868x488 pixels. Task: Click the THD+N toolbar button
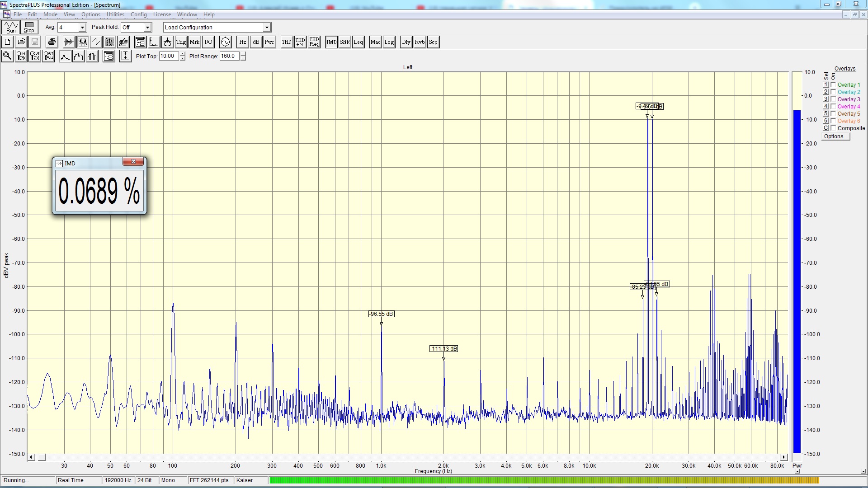(300, 42)
